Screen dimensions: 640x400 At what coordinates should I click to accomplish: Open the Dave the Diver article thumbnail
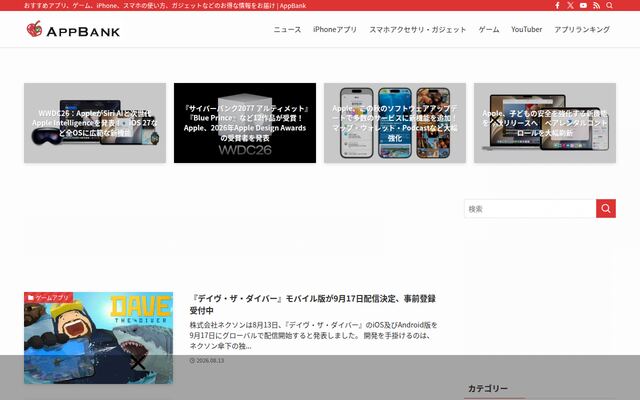pyautogui.click(x=98, y=338)
